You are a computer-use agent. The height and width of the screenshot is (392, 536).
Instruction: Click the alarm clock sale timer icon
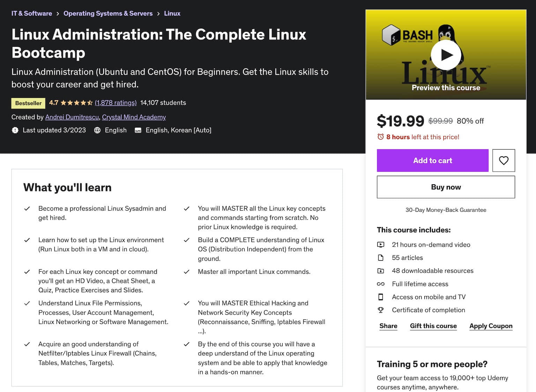click(x=381, y=137)
